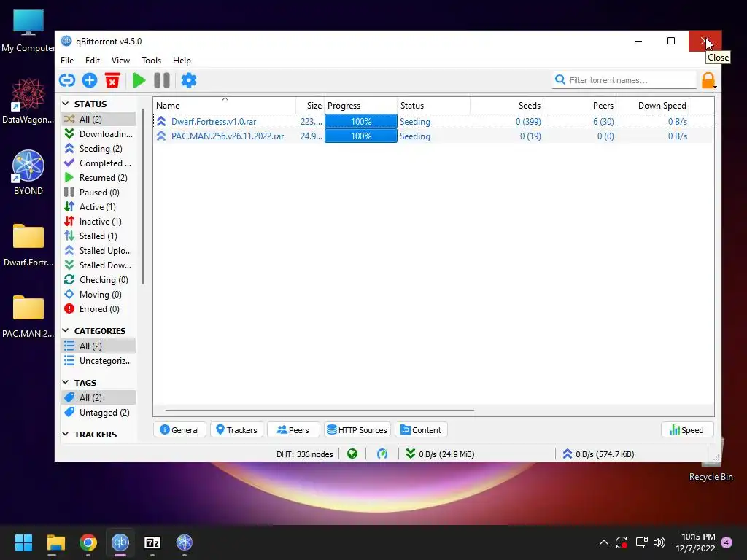747x560 pixels.
Task: Open Options via the blue gear icon
Action: click(189, 80)
